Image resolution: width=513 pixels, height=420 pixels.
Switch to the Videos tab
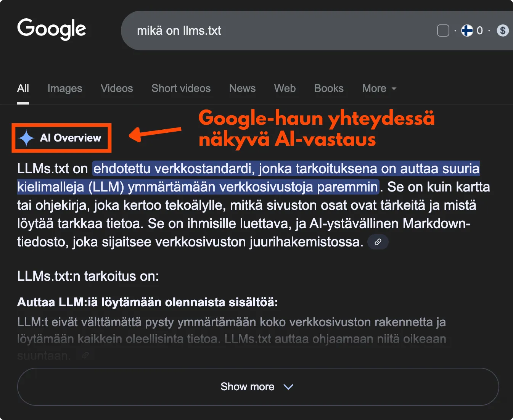tap(117, 89)
